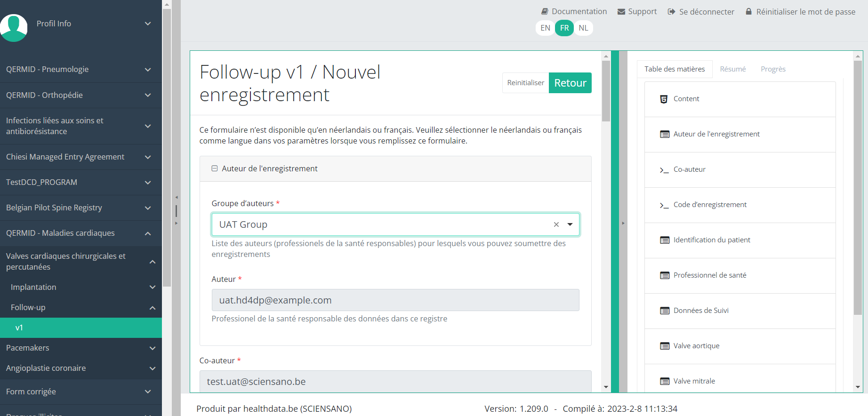Click the Se déconnecter logout icon
Viewport: 868px width, 416px height.
[x=672, y=11]
